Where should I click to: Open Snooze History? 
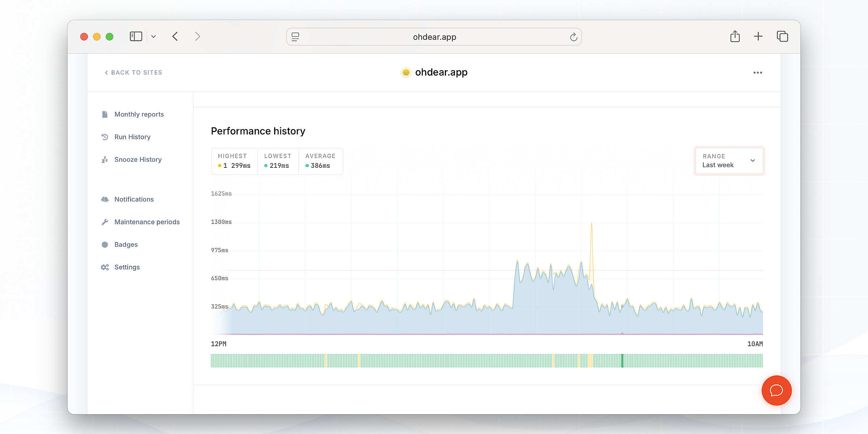pyautogui.click(x=138, y=159)
